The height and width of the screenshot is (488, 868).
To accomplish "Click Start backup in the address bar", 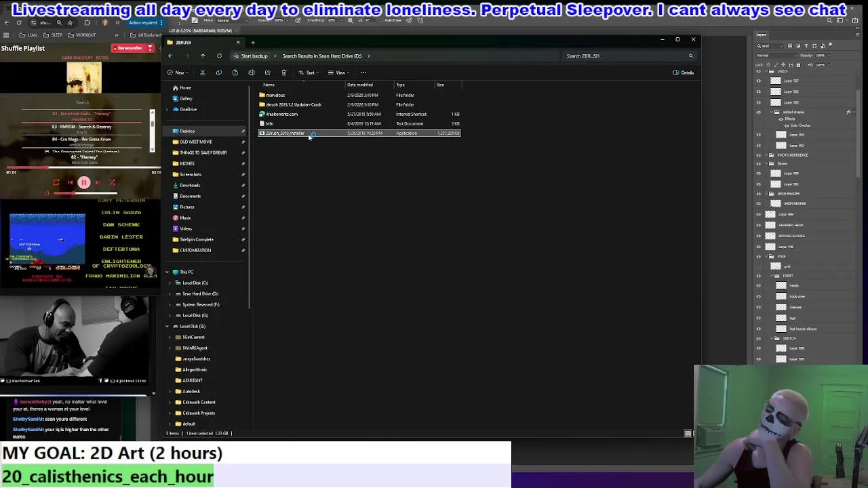I will (252, 56).
